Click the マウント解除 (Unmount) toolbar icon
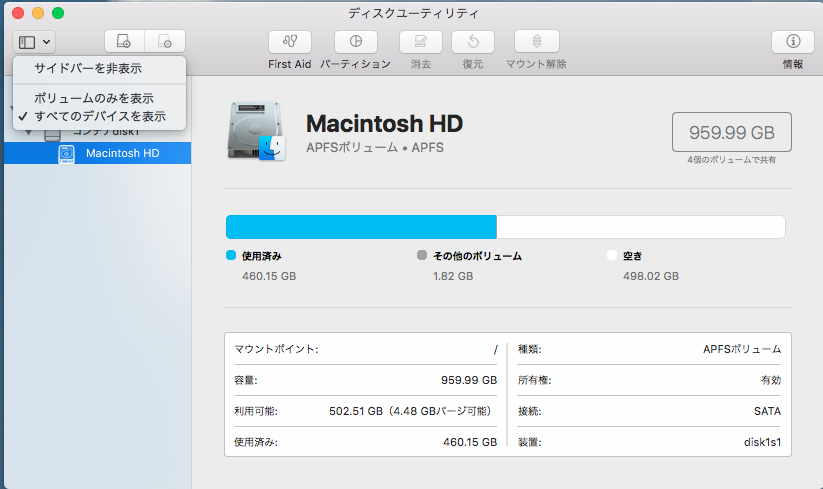Image resolution: width=823 pixels, height=489 pixels. click(x=536, y=41)
